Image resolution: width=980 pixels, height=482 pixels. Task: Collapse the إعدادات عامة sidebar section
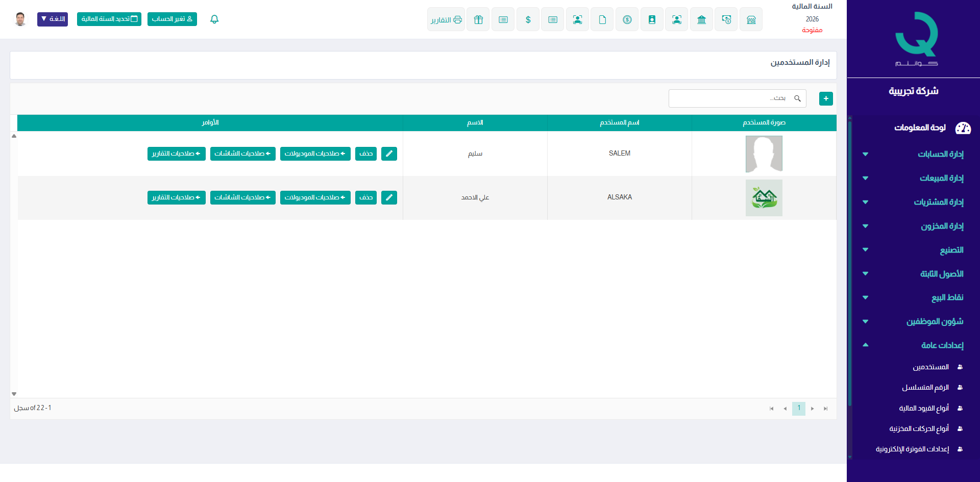tap(942, 345)
